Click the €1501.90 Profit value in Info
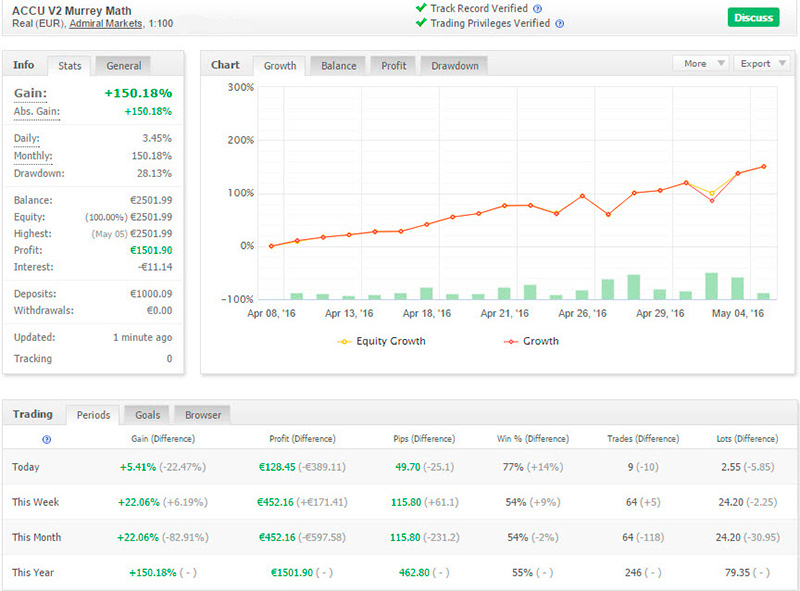This screenshot has width=800, height=591. point(151,251)
